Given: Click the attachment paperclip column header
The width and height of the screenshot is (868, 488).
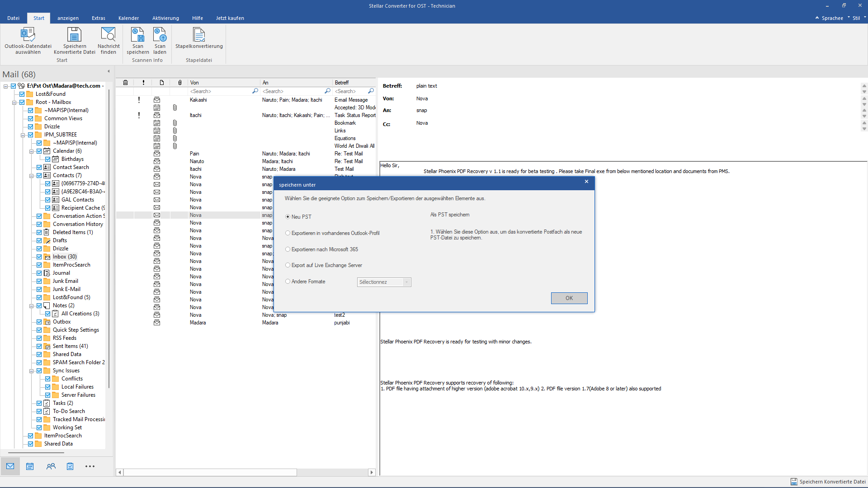Looking at the screenshot, I should [179, 83].
